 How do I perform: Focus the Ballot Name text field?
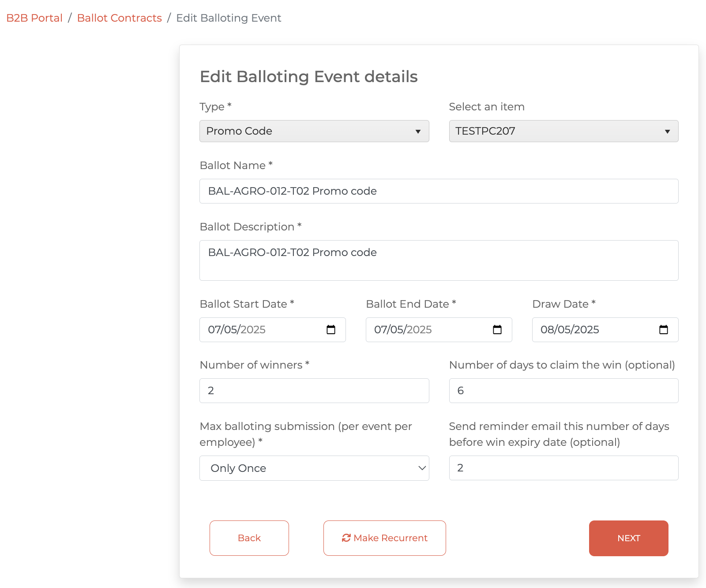439,191
